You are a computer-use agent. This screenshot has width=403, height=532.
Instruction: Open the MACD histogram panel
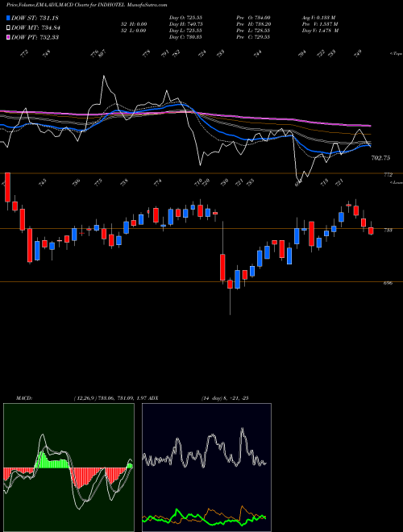(69, 468)
